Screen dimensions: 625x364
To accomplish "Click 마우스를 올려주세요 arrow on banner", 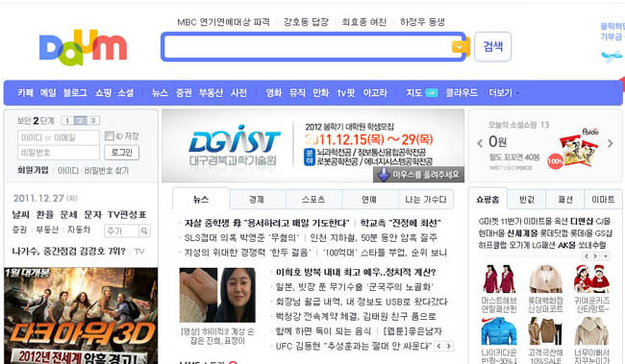I will tap(418, 175).
